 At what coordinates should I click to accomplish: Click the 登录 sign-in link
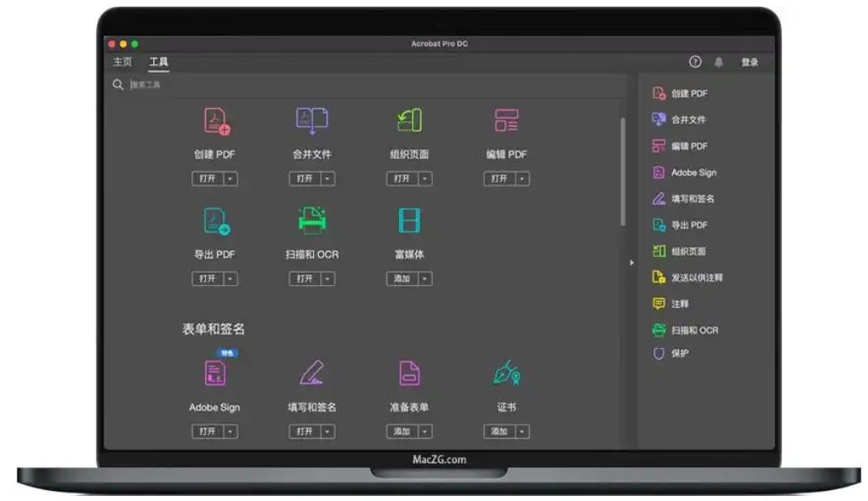tap(750, 62)
